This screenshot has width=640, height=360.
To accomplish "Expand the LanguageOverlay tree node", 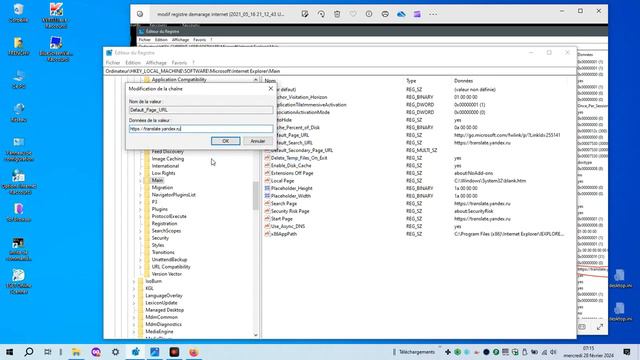I will [x=134, y=296].
